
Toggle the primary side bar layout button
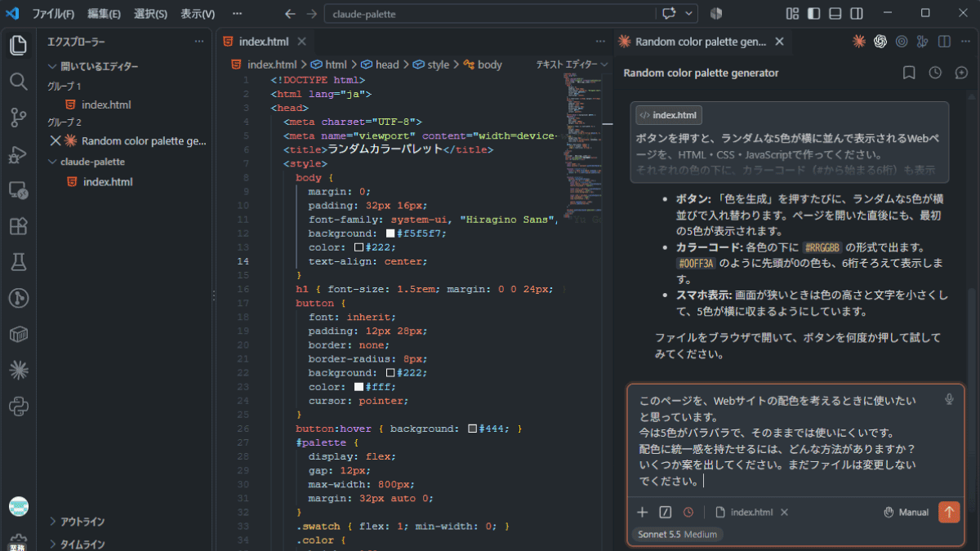(813, 14)
